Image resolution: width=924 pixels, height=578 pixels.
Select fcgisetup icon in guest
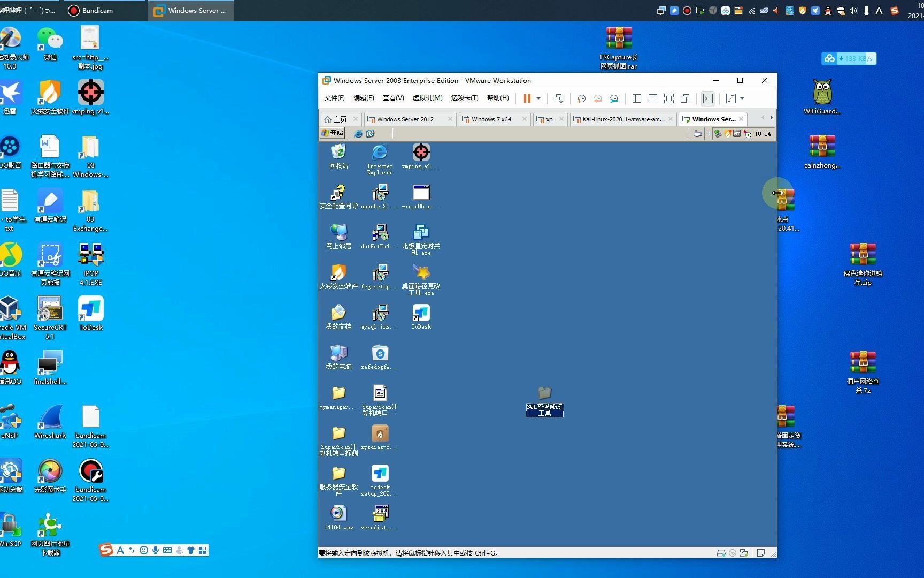(x=380, y=277)
